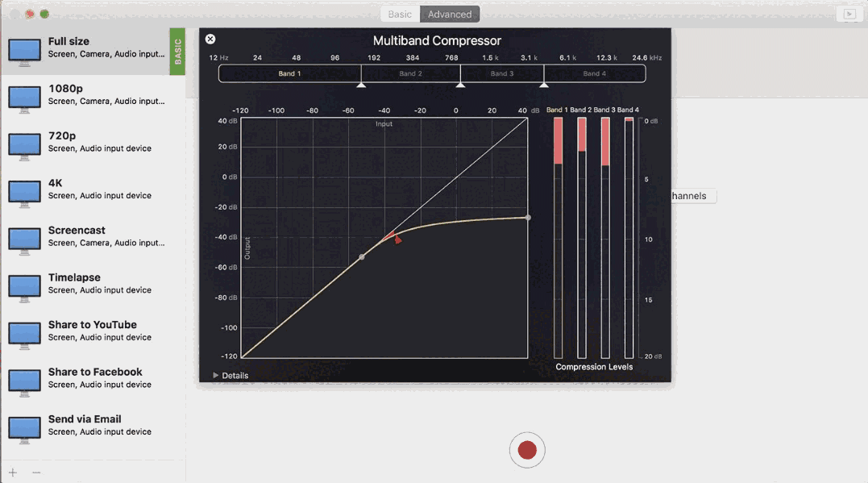Select Band 3 in the frequency bar
Screen dimensions: 868x483
point(502,73)
